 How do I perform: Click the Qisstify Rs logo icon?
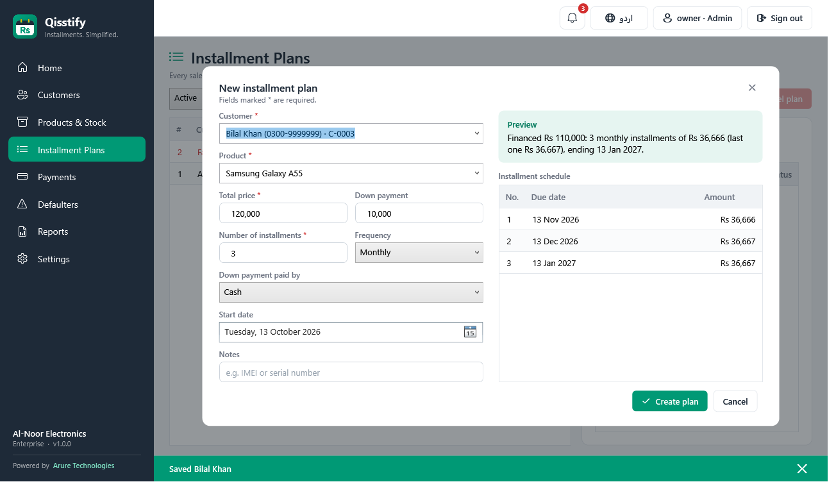pyautogui.click(x=25, y=27)
